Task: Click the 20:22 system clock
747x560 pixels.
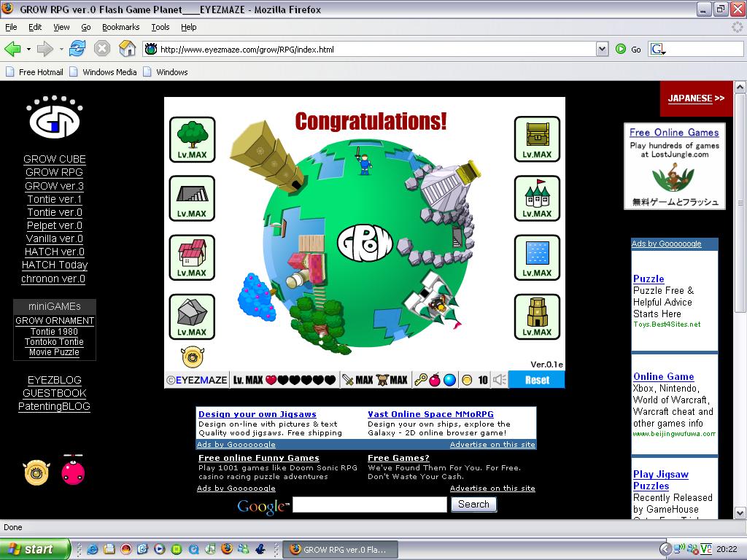Action: click(x=727, y=549)
